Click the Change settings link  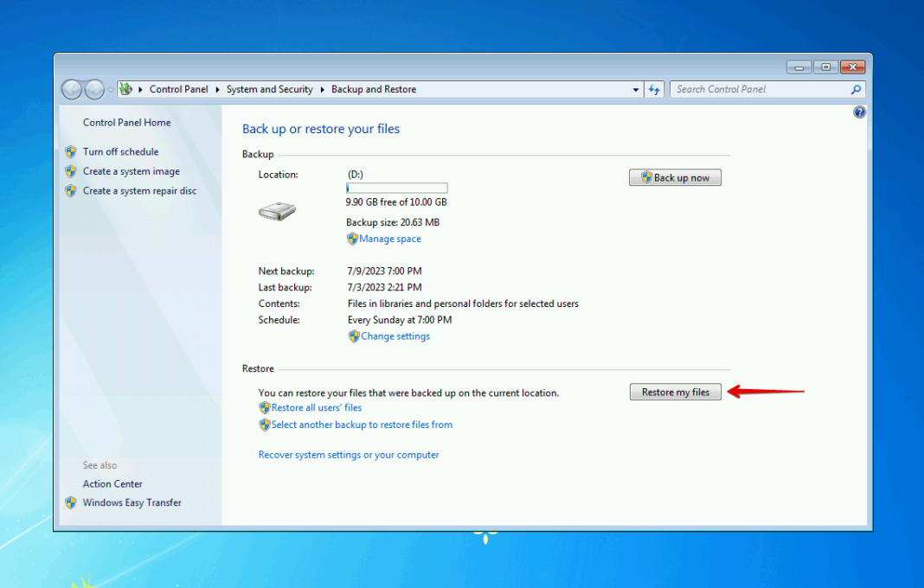tap(395, 336)
